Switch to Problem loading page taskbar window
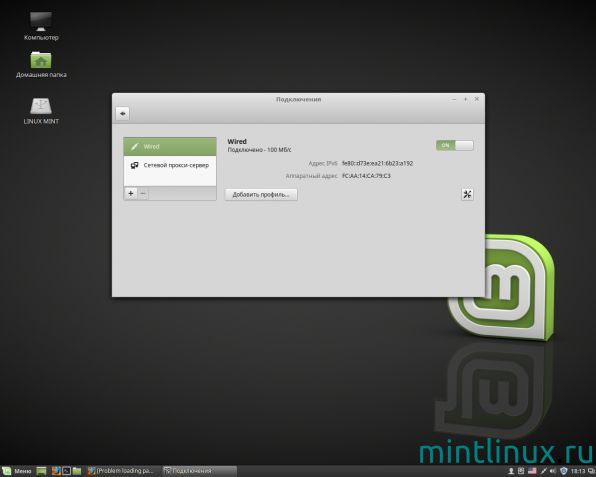Screen dimensions: 596x477 tap(122, 471)
